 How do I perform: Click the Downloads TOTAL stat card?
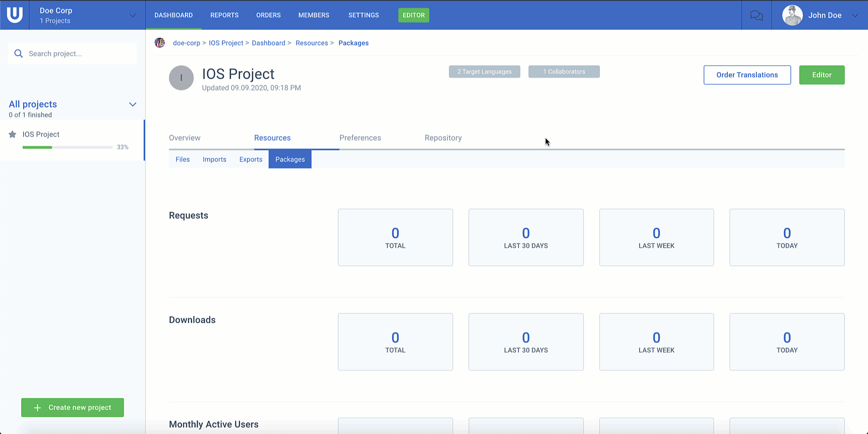pos(395,342)
